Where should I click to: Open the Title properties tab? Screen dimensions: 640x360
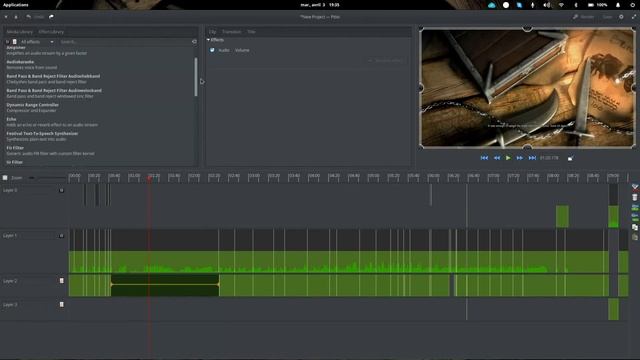coord(251,32)
